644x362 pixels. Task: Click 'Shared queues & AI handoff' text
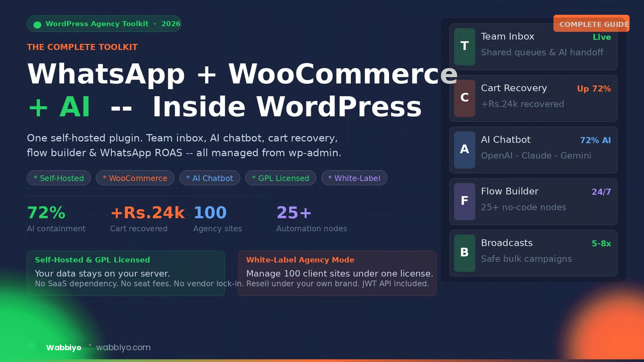[x=542, y=52]
